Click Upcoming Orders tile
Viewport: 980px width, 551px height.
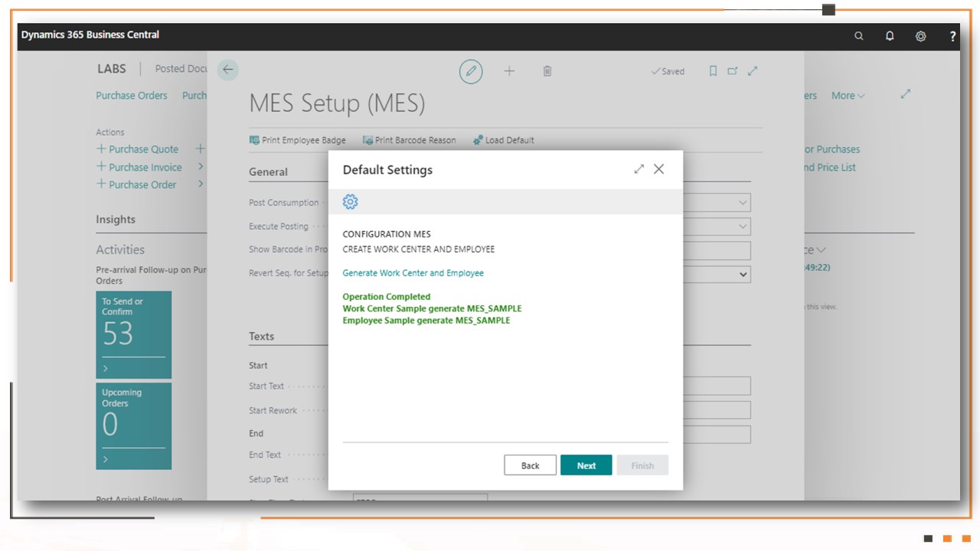point(133,425)
